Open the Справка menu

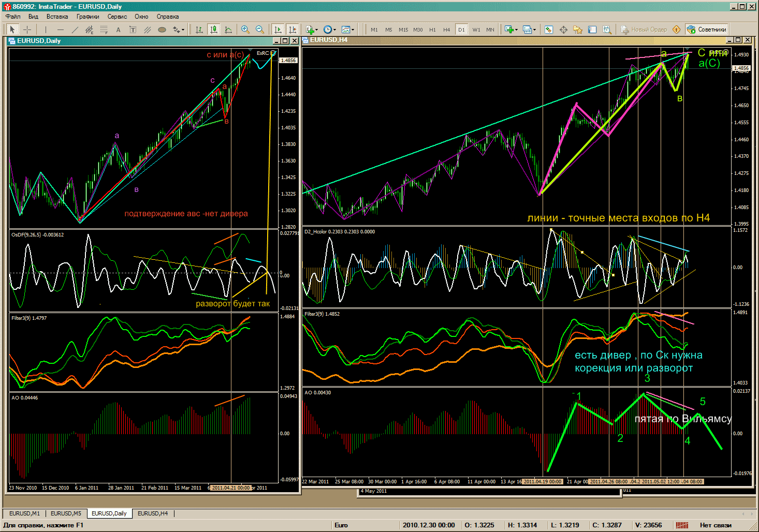click(x=167, y=17)
